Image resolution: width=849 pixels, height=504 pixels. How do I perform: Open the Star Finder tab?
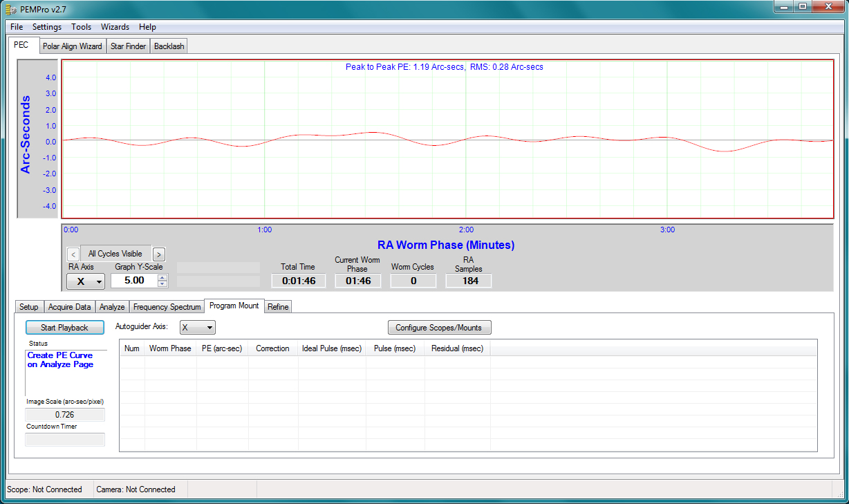(x=128, y=46)
